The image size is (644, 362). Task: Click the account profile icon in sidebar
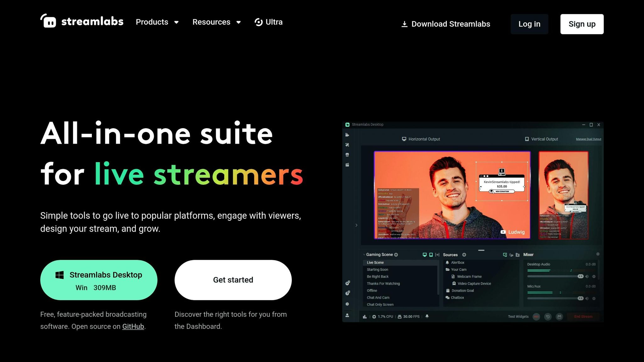(x=347, y=315)
